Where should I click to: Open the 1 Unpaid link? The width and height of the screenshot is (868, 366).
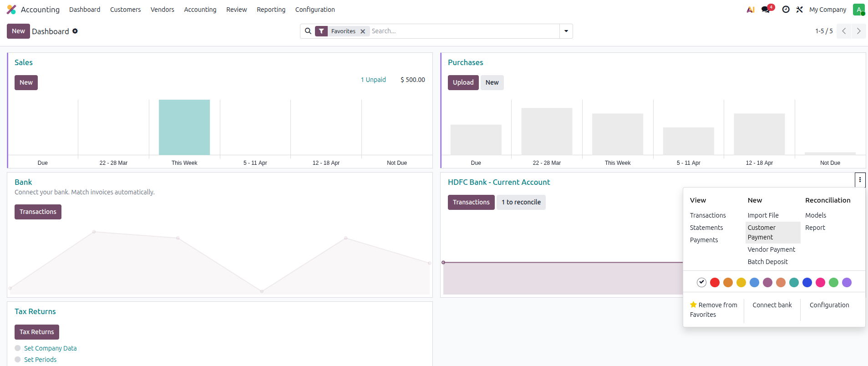373,80
